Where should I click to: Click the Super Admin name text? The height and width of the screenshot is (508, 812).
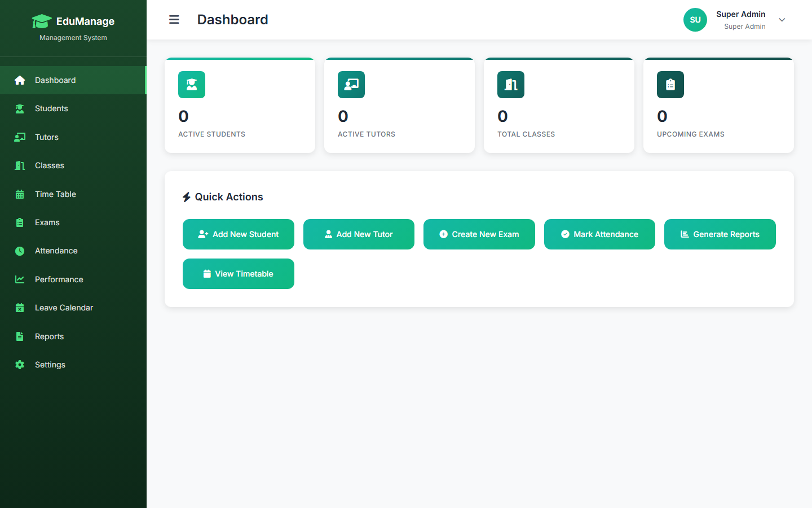click(741, 14)
